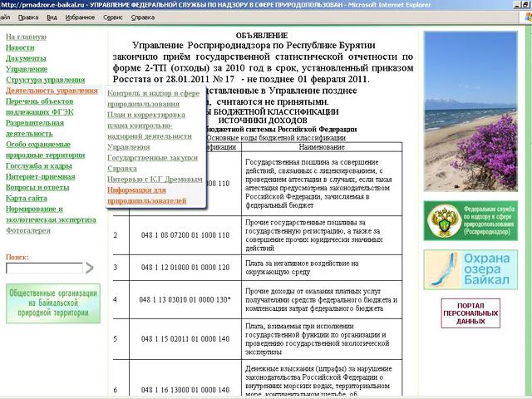Open Структура управления link
532x399 pixels.
tap(45, 80)
